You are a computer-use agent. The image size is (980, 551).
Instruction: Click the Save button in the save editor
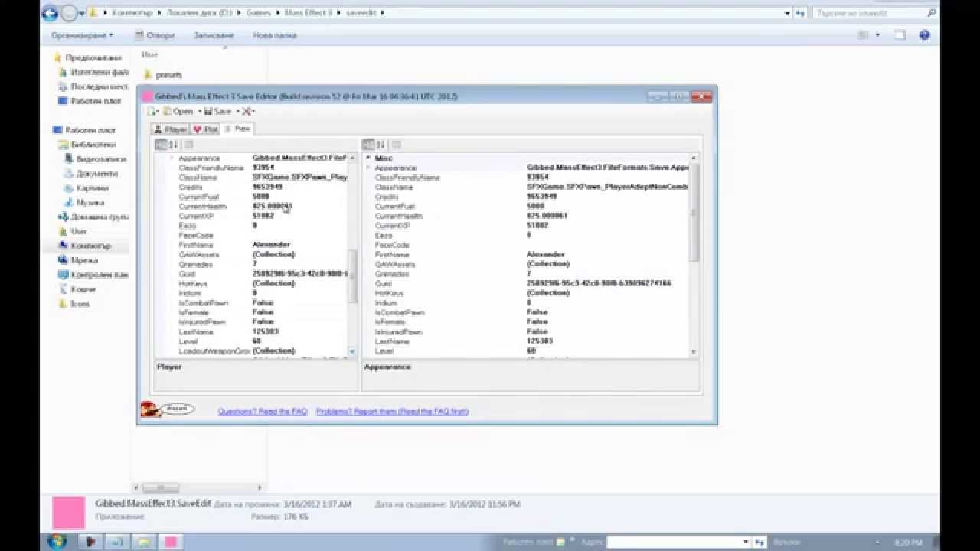[x=218, y=112]
